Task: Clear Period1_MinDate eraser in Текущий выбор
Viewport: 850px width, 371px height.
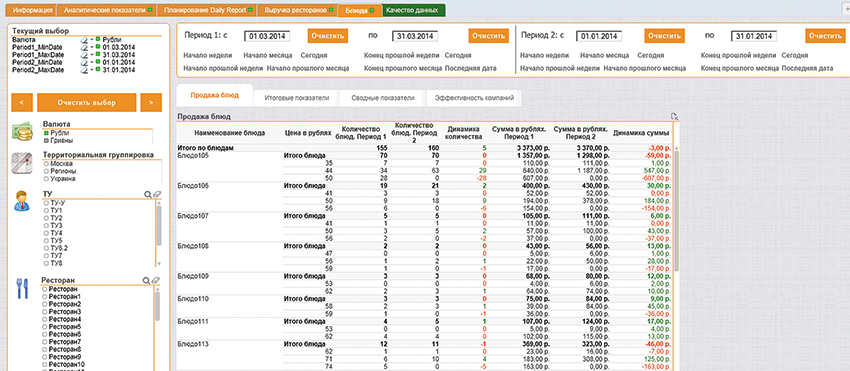Action: [x=84, y=48]
